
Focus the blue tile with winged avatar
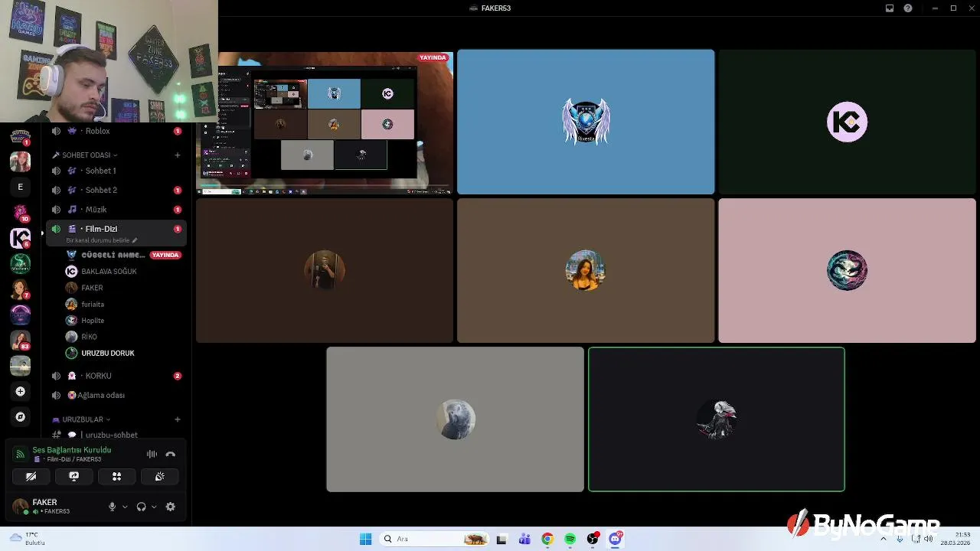(586, 122)
